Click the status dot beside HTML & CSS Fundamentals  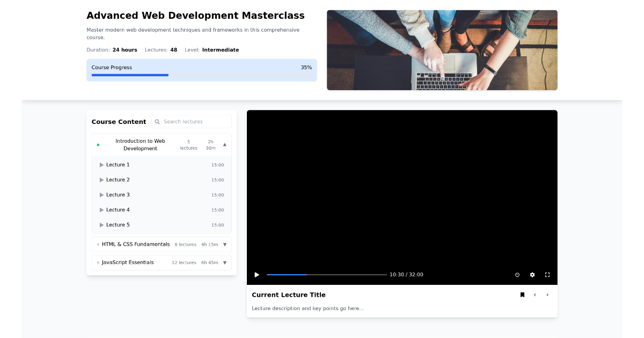[98, 244]
